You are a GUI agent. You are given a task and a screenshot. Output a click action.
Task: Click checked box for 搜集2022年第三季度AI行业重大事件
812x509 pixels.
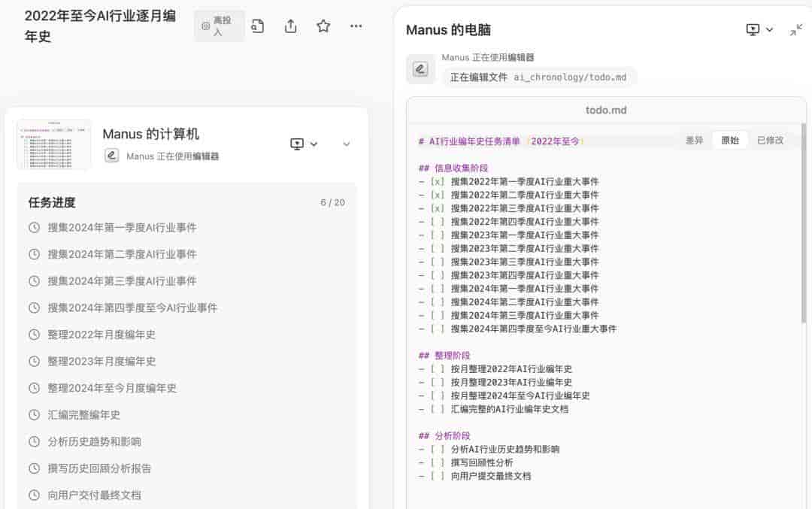pyautogui.click(x=438, y=209)
